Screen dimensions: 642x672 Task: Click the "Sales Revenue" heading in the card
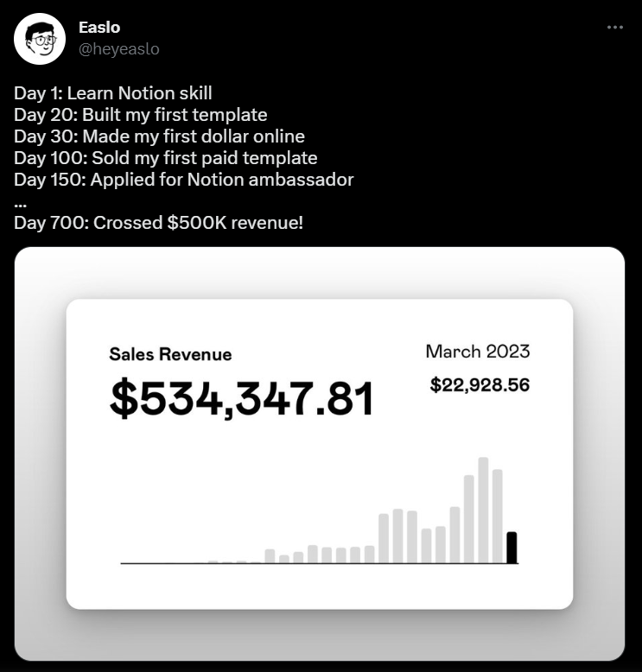pos(170,354)
